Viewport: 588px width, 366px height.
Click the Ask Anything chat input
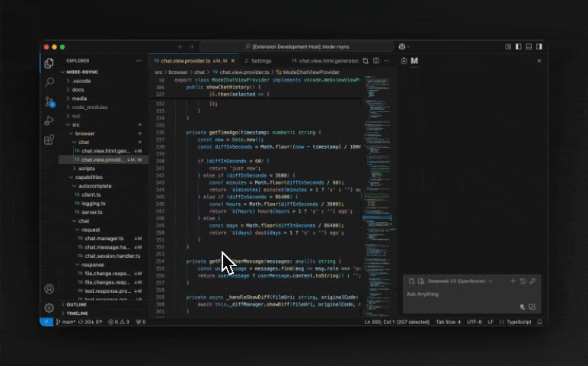(x=471, y=294)
